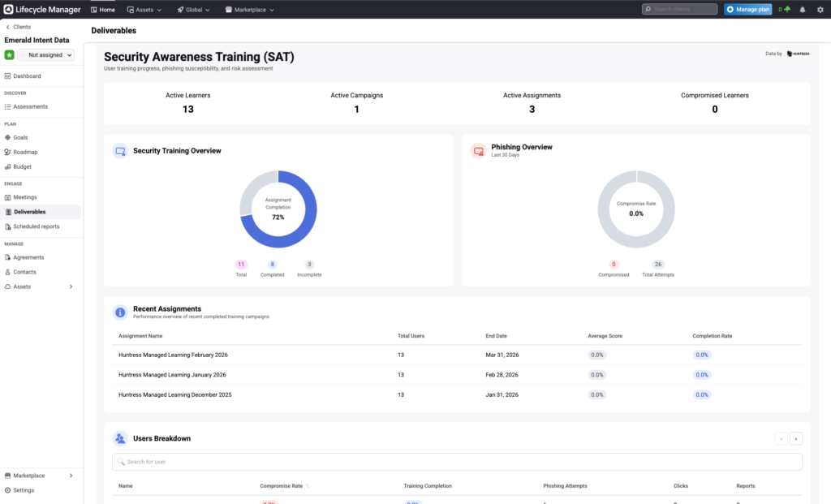Click the Manage plan button
Image resolution: width=831 pixels, height=504 pixels.
tap(747, 10)
